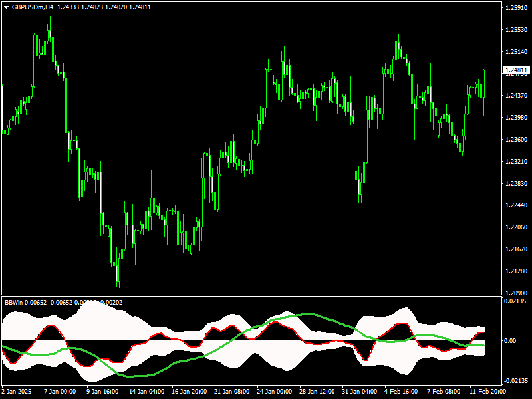The height and width of the screenshot is (399, 532).
Task: Click the BBWin value 0.00652 reading
Action: point(40,303)
